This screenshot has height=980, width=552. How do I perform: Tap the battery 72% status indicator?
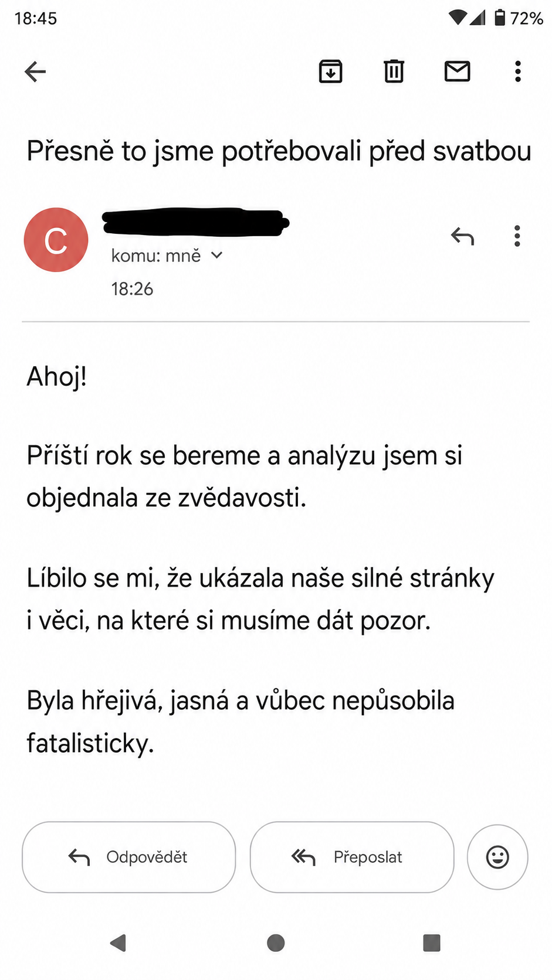[519, 18]
